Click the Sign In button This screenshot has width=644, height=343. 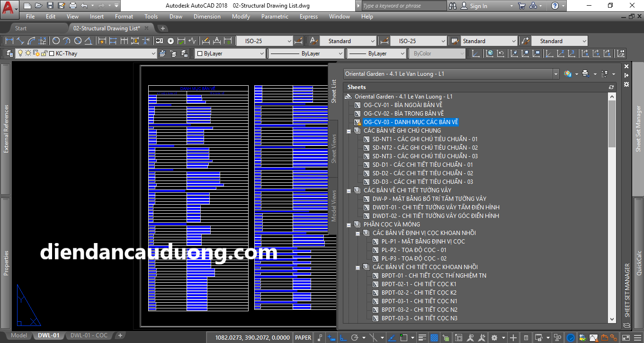click(479, 6)
